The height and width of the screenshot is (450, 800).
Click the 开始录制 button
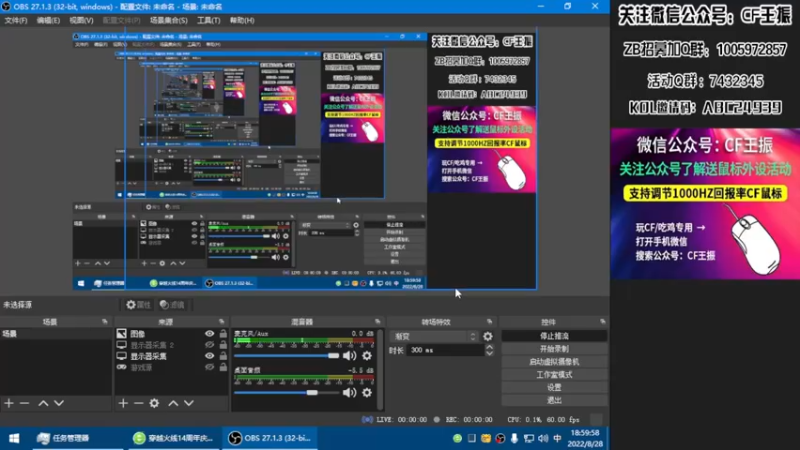(x=554, y=349)
